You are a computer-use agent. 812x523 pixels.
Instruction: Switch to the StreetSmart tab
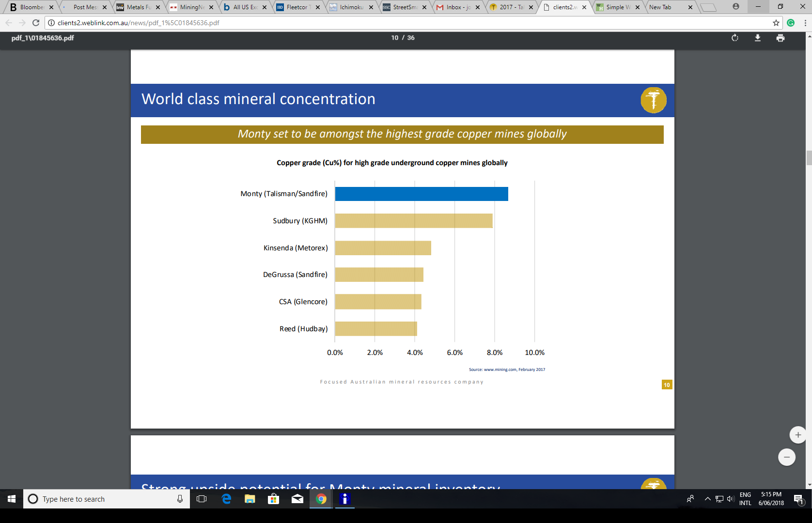tap(404, 7)
